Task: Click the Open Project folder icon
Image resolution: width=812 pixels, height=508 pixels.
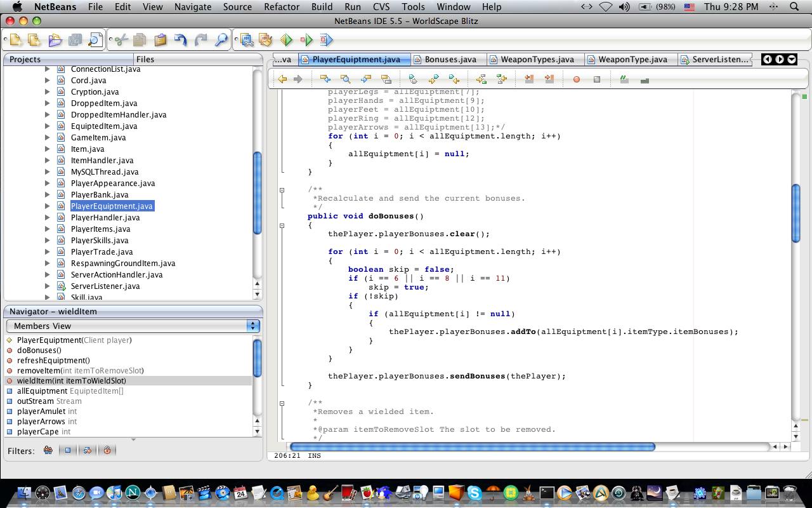Action: [55, 41]
